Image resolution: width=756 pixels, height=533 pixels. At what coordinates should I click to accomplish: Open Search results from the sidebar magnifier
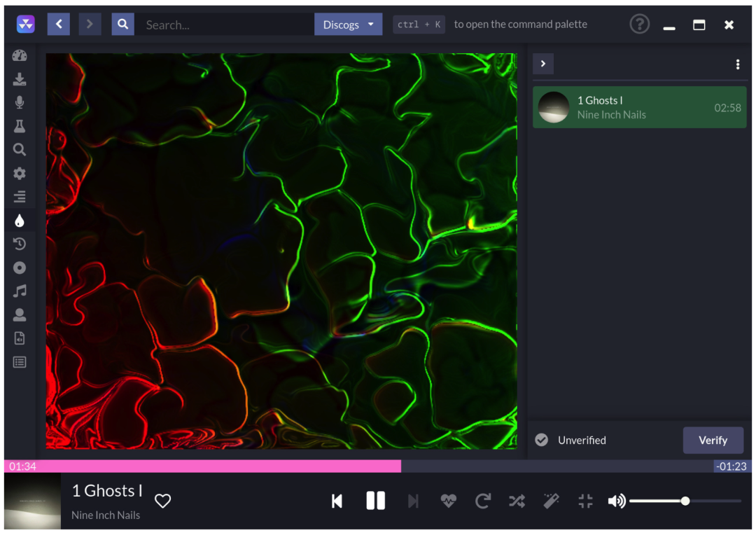pos(20,149)
